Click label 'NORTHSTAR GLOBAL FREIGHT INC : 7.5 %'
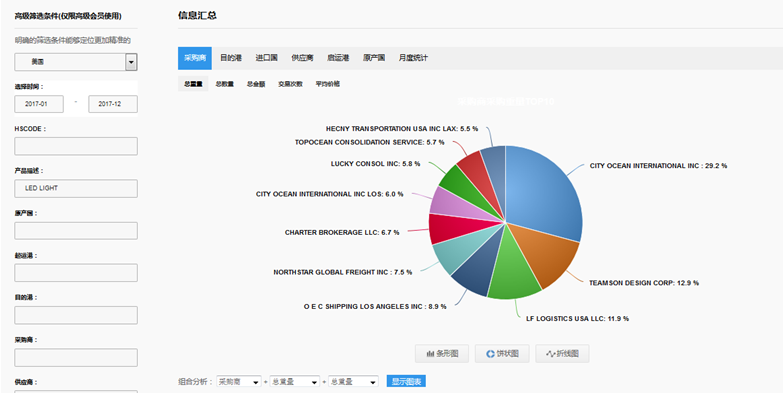The image size is (783, 408). point(343,272)
